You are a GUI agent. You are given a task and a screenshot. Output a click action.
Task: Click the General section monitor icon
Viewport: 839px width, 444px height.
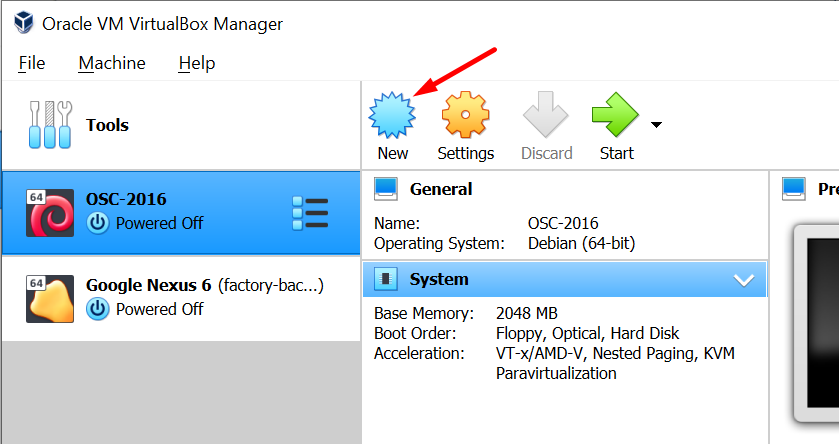click(386, 189)
